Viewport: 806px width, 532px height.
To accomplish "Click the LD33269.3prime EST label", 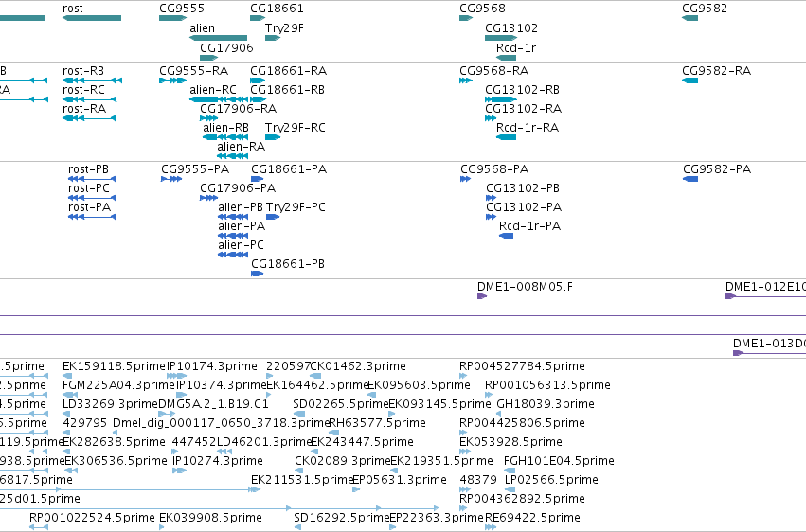I will 110,404.
